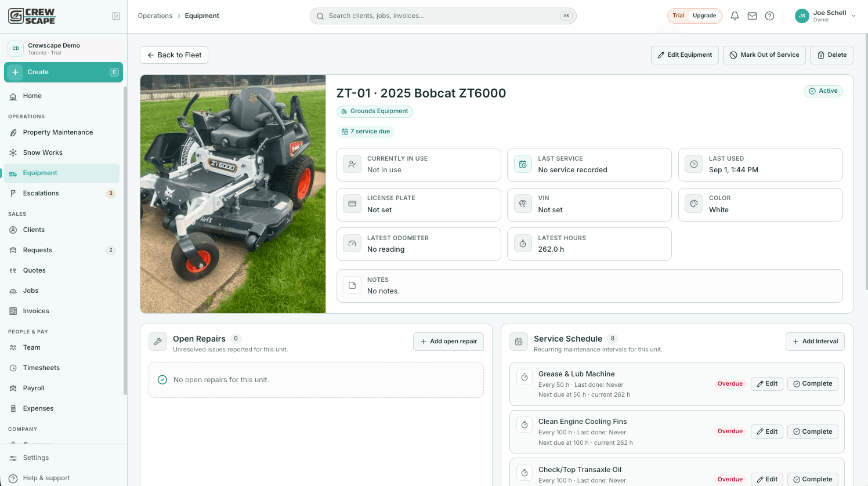Image resolution: width=868 pixels, height=486 pixels.
Task: Edit Grease & Lub Machine interval
Action: 767,384
